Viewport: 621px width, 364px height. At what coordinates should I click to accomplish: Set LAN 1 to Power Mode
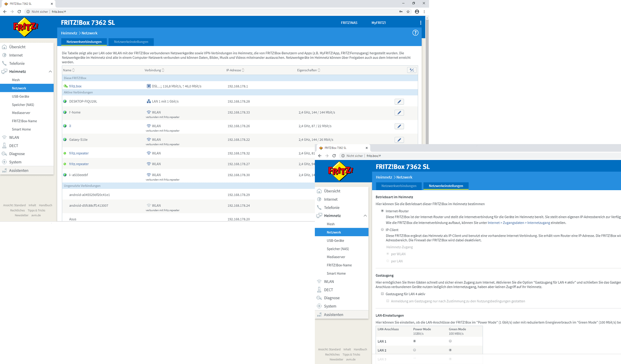(x=415, y=341)
